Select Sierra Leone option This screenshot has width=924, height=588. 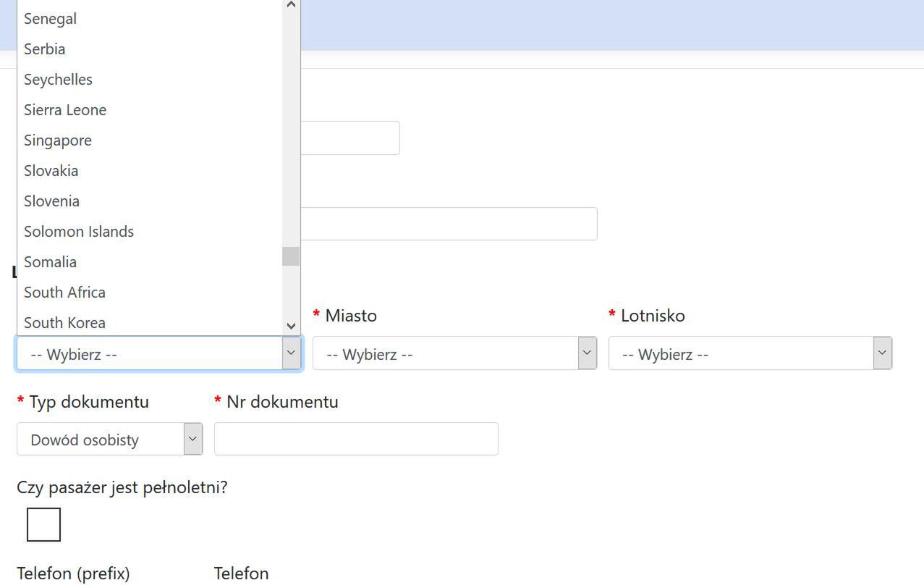(x=65, y=110)
